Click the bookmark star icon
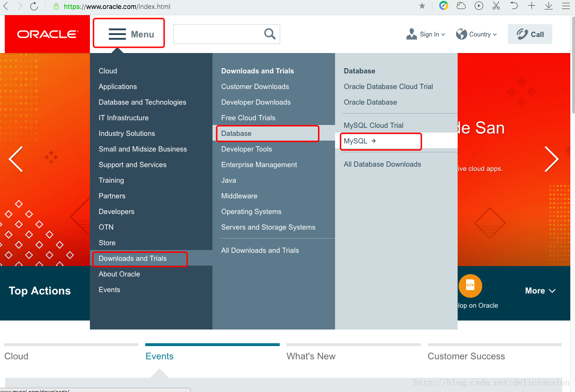Viewport: 575px width, 392px height. pyautogui.click(x=422, y=6)
